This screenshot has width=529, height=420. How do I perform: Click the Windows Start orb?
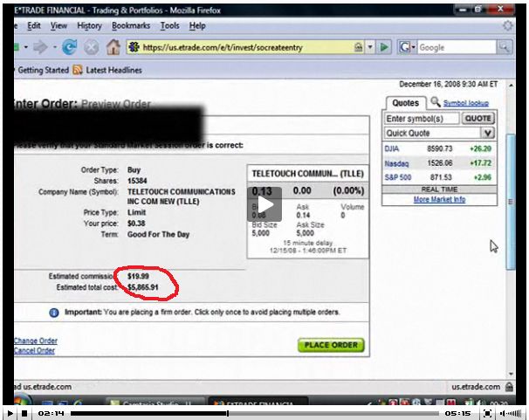tap(23, 400)
